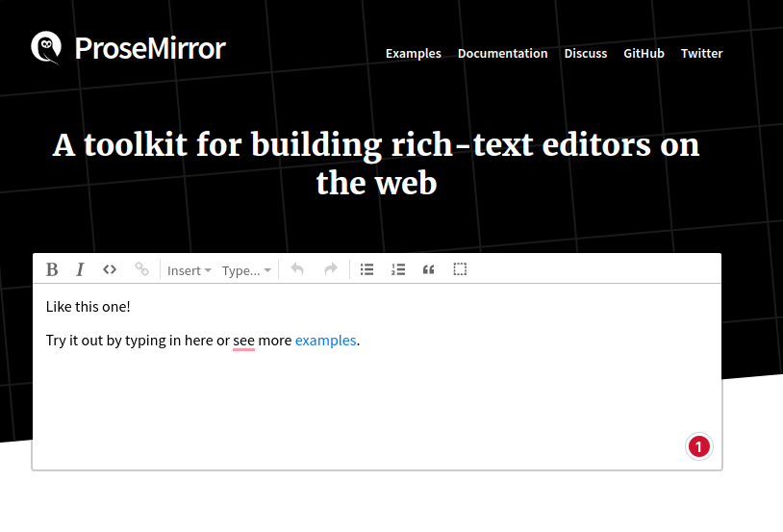Toggle italic formatting in editor toolbar
Viewport: 783px width, 532px height.
coord(80,269)
